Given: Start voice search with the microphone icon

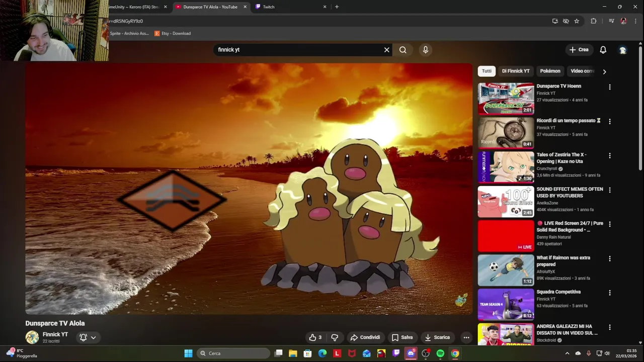Looking at the screenshot, I should click(426, 50).
